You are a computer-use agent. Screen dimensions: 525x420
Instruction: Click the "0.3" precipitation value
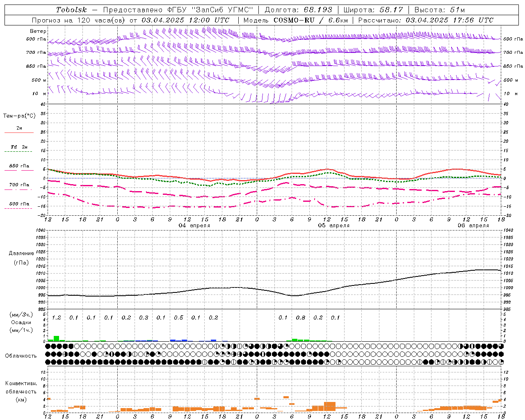click(144, 318)
